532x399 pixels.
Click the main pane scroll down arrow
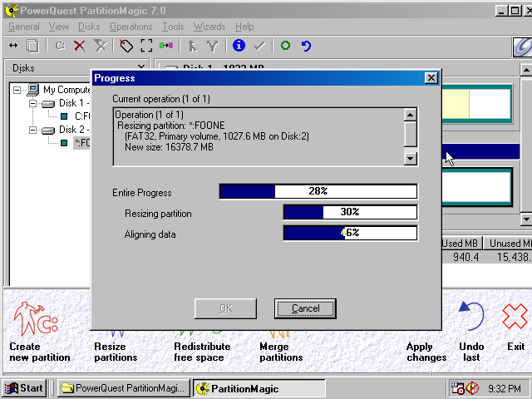click(526, 219)
